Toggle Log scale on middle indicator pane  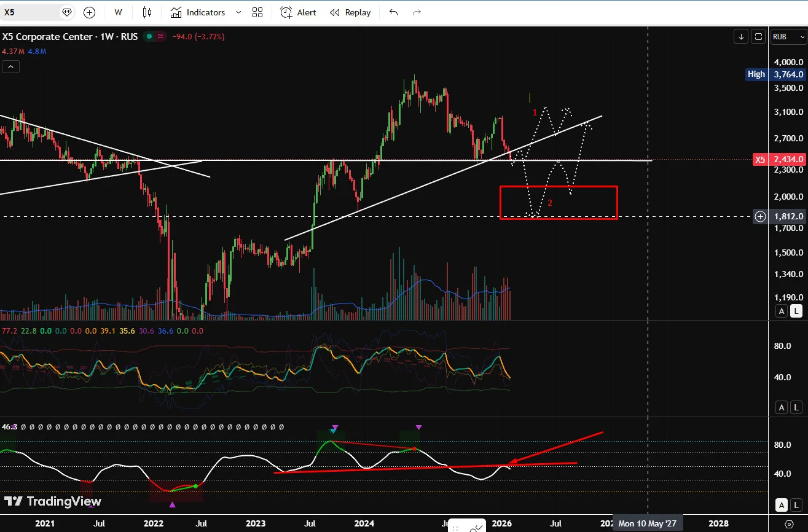click(x=796, y=407)
